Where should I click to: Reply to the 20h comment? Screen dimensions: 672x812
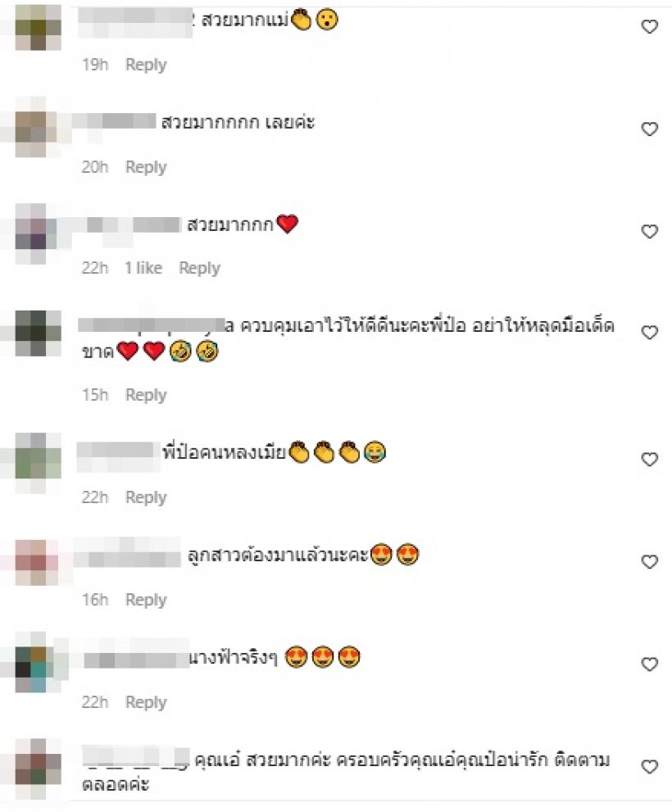click(146, 167)
